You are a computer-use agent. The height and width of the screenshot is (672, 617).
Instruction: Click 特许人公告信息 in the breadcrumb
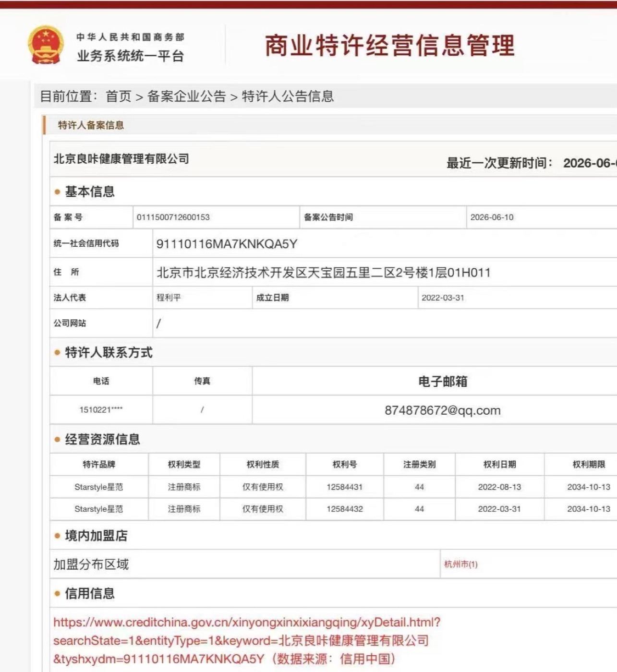coord(288,96)
